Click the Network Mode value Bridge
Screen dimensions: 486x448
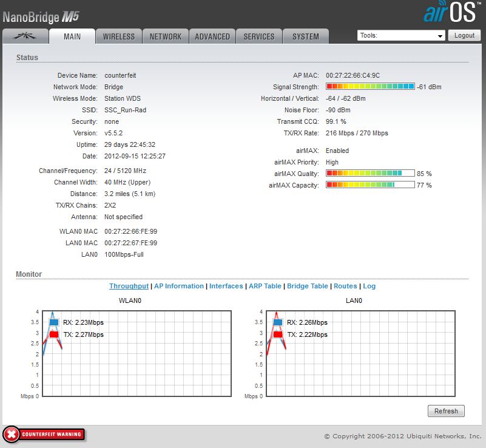113,87
